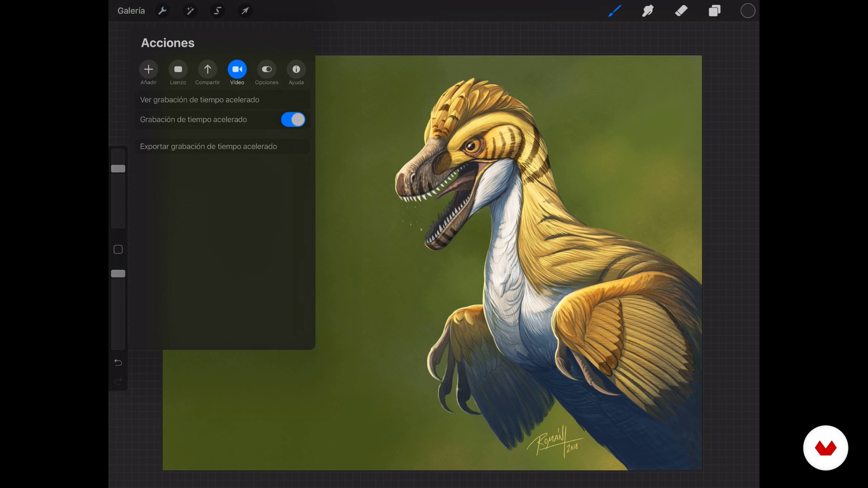Click the red Domestika logo badge
Image resolution: width=868 pixels, height=488 pixels.
[x=826, y=448]
